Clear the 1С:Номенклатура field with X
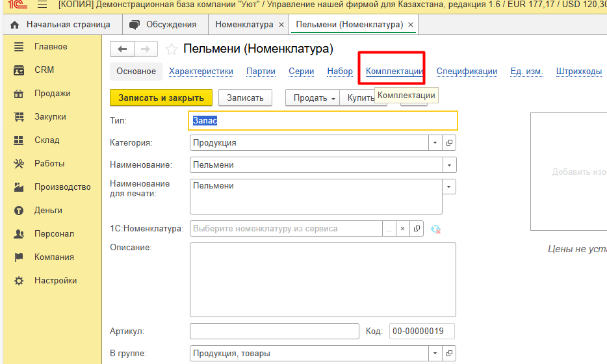This screenshot has height=364, width=607. point(402,229)
